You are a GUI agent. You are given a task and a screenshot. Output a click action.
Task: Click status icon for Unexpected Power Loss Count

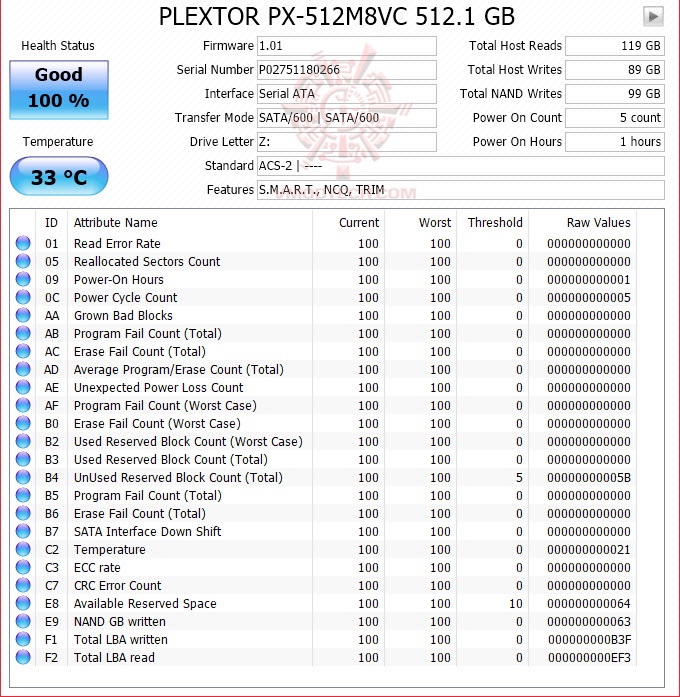point(23,387)
